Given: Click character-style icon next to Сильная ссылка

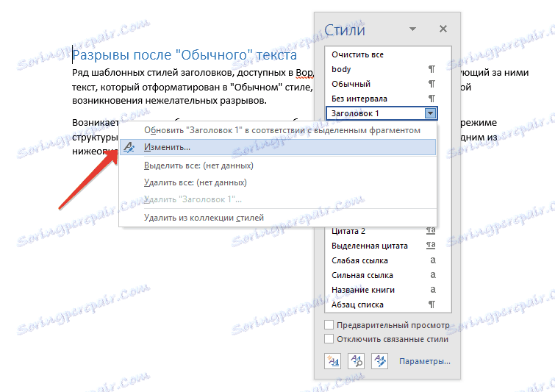Looking at the screenshot, I should 432,275.
